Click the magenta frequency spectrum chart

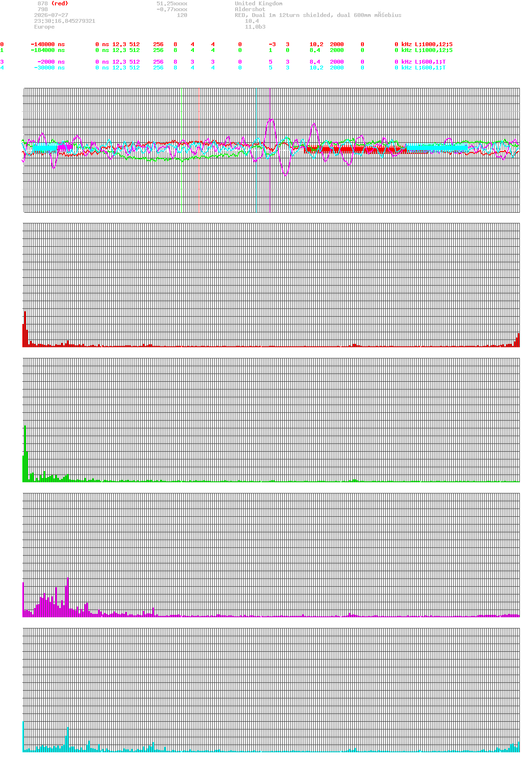click(x=271, y=555)
